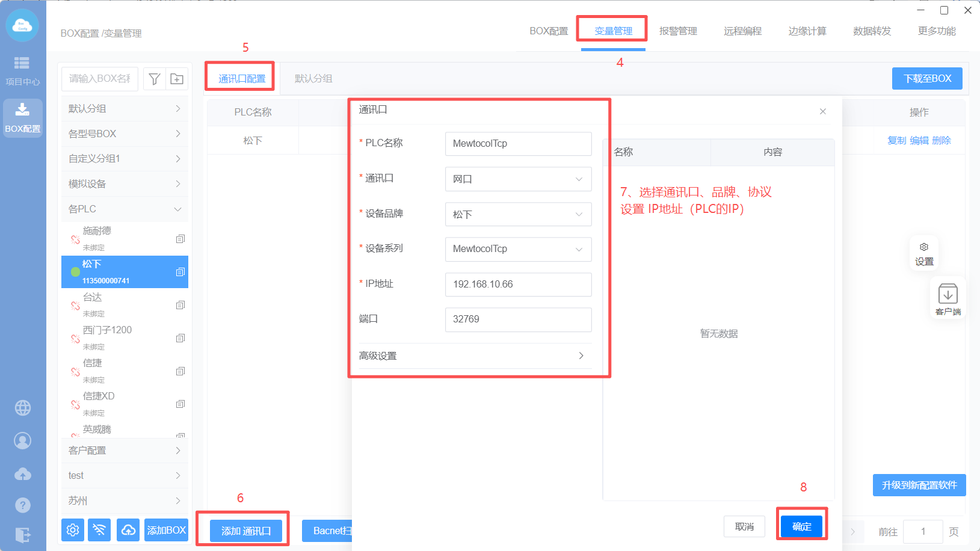Click the add folder group icon

point(177,79)
